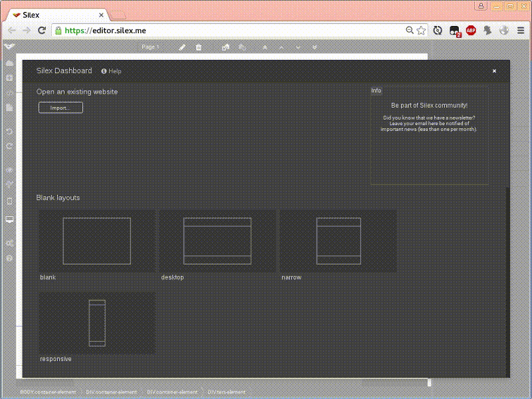
Task: Click the single up chevron move-up icon
Action: (281, 47)
